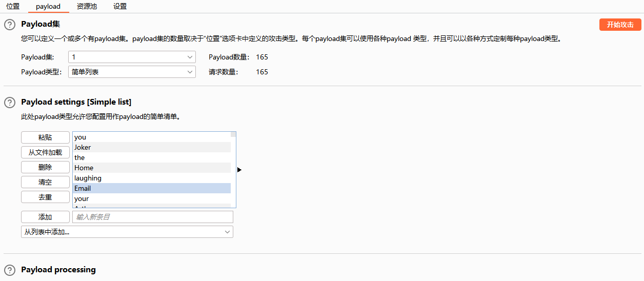This screenshot has height=281, width=644.
Task: Expand the Payload集 number dropdown
Action: pos(132,57)
